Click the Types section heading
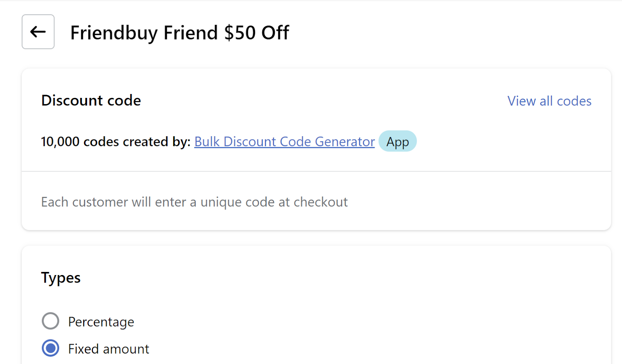The height and width of the screenshot is (364, 622). point(61,278)
